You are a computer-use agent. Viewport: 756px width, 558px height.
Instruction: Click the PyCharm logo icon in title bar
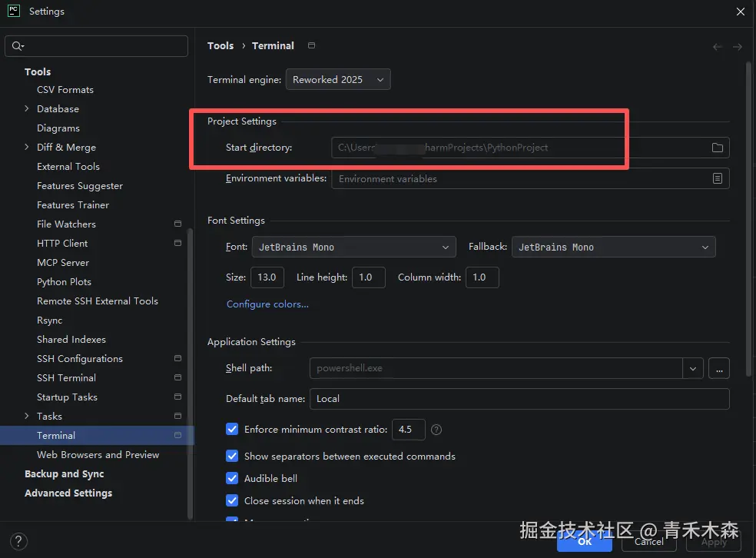(14, 11)
